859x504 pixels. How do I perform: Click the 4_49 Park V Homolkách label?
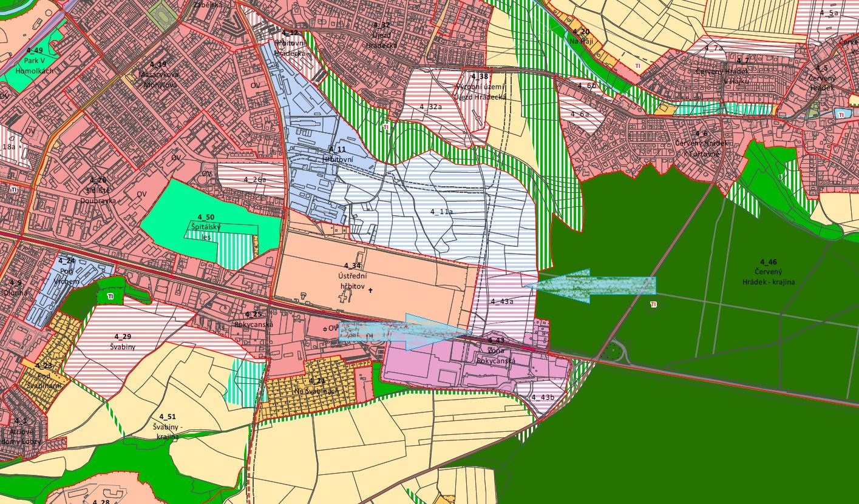coord(39,60)
